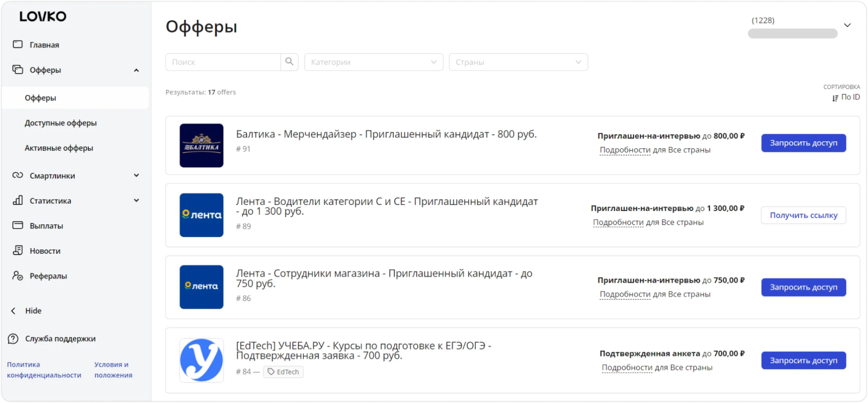Request access for the Балтика offer
The image size is (868, 403).
[803, 143]
